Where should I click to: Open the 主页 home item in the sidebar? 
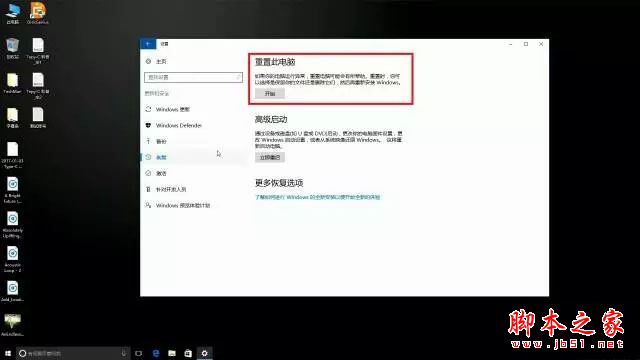pos(161,62)
